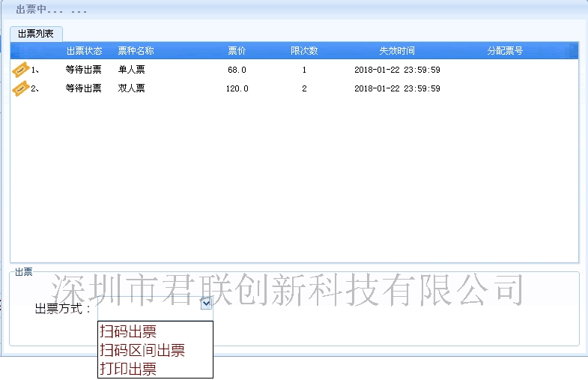Choose 扫码区间出票 from the dropdown list

click(142, 350)
